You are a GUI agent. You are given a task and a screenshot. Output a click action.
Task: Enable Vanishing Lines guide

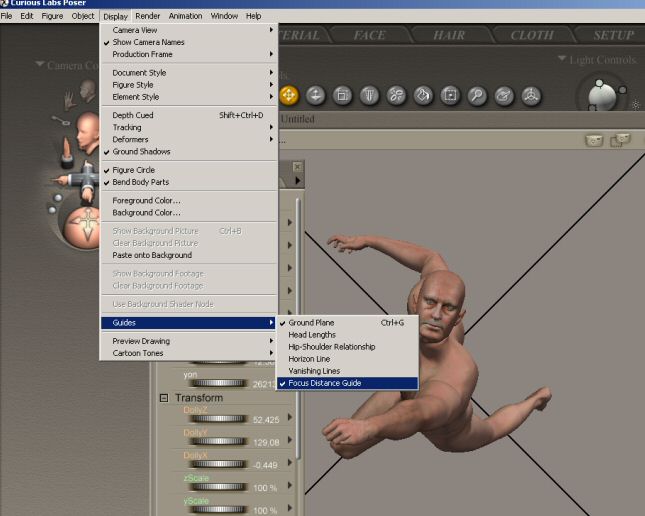click(348, 371)
